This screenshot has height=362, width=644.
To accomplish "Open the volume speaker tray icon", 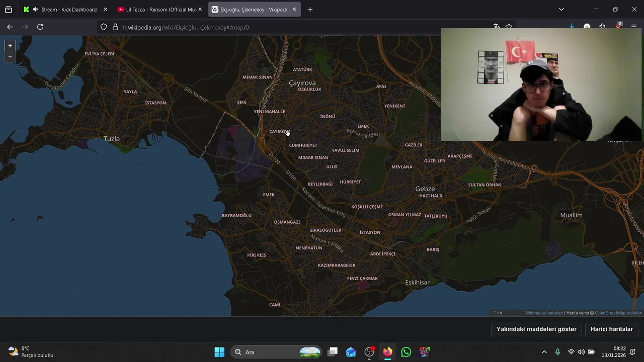I will coord(581,352).
